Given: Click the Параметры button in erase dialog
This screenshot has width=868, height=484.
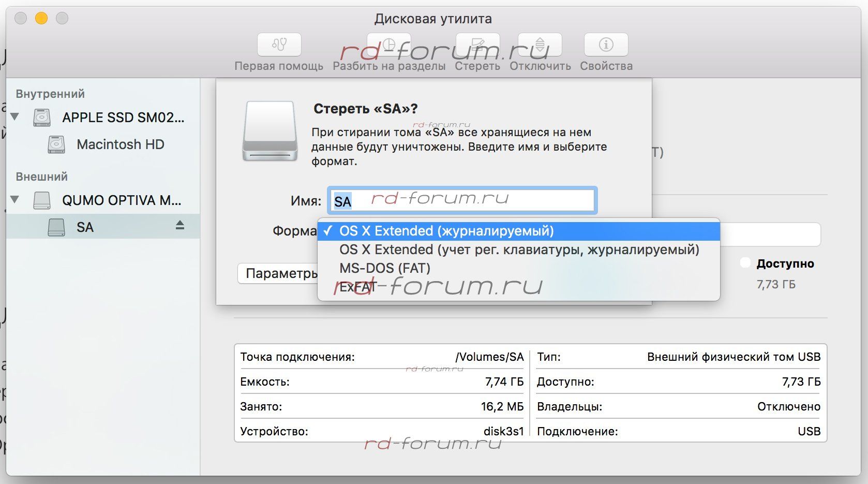Looking at the screenshot, I should pos(278,273).
